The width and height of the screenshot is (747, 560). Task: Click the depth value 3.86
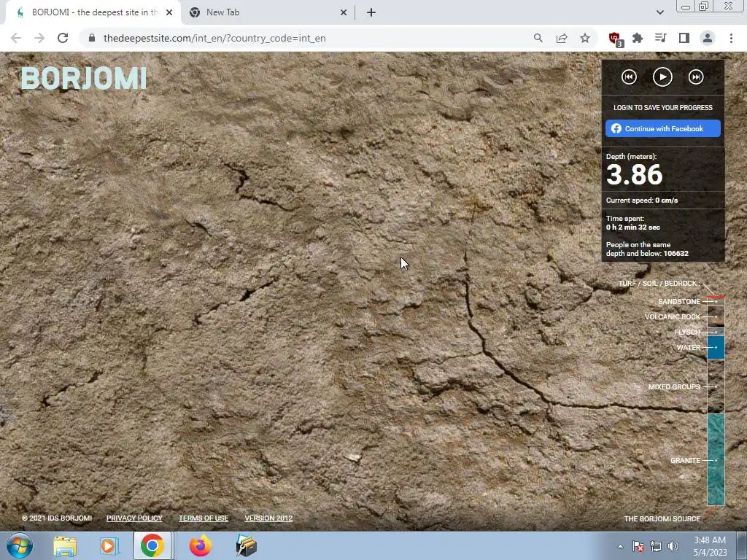[x=634, y=174]
